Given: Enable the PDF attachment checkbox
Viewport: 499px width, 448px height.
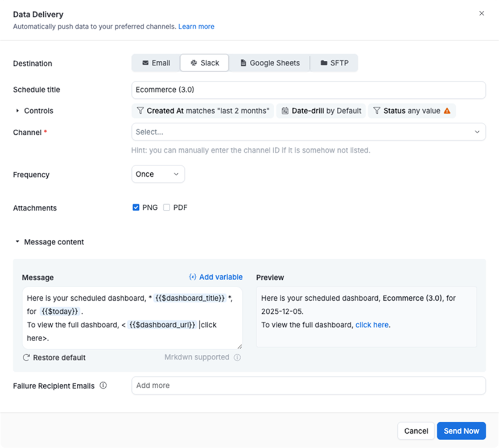Looking at the screenshot, I should point(166,207).
